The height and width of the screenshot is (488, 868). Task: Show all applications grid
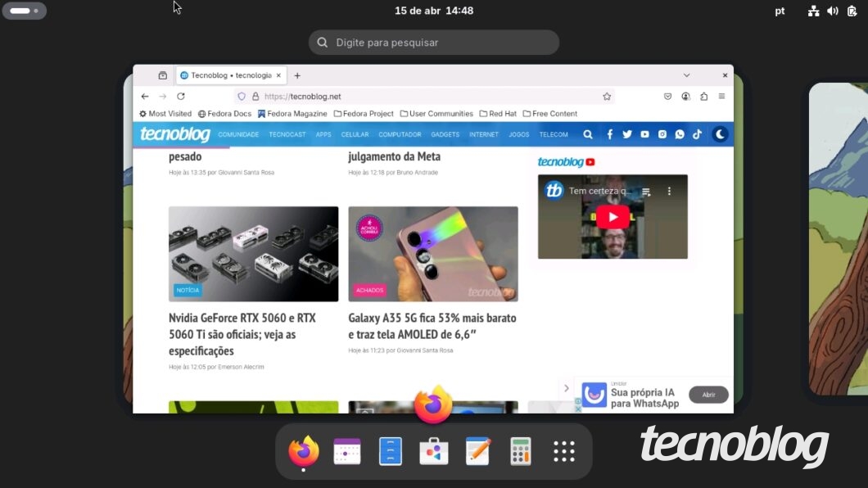coord(564,451)
